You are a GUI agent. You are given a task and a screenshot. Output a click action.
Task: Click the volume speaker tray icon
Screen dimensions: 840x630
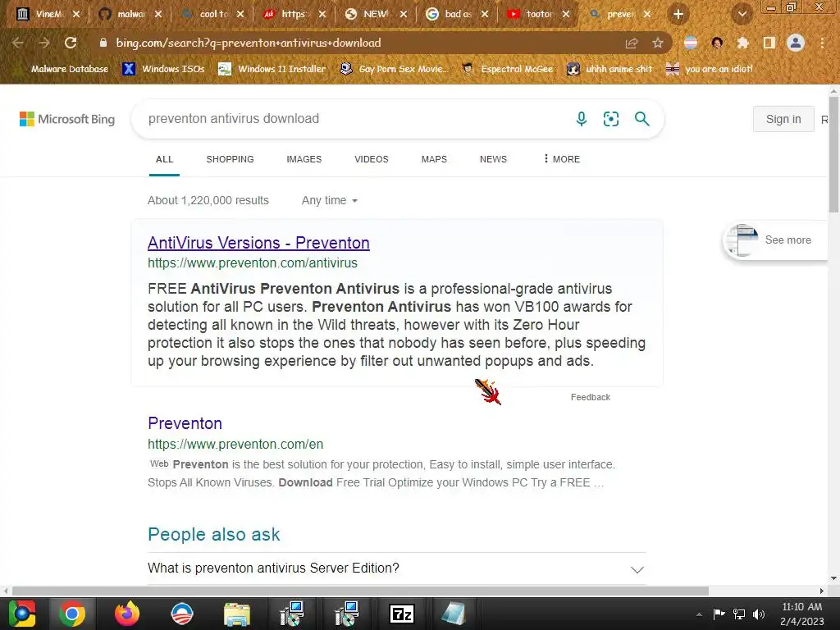(759, 614)
